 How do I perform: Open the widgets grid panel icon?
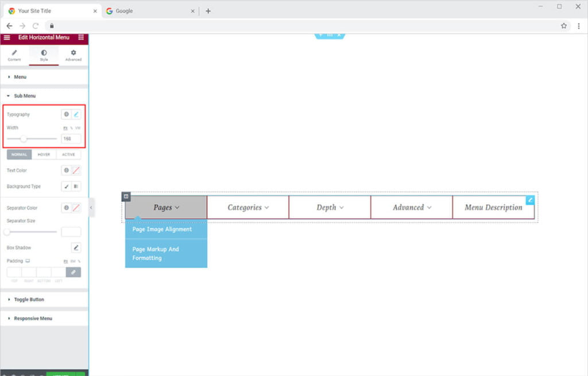pos(81,37)
